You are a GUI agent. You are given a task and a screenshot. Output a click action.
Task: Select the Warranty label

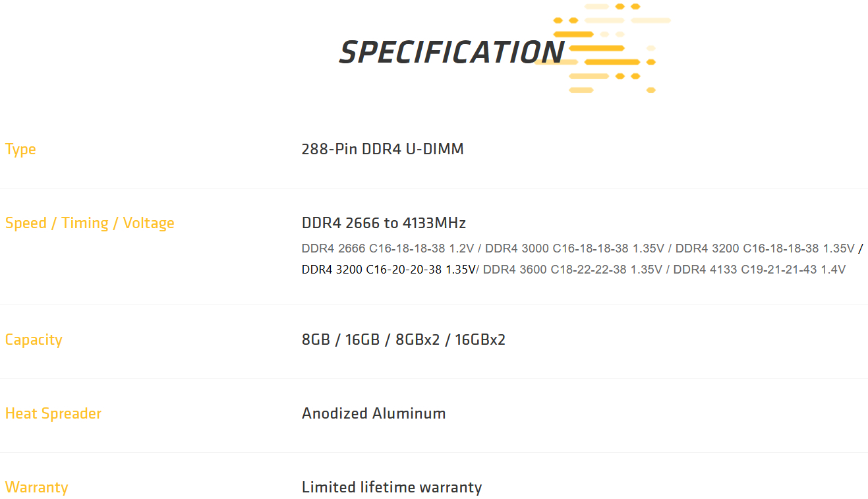[36, 487]
